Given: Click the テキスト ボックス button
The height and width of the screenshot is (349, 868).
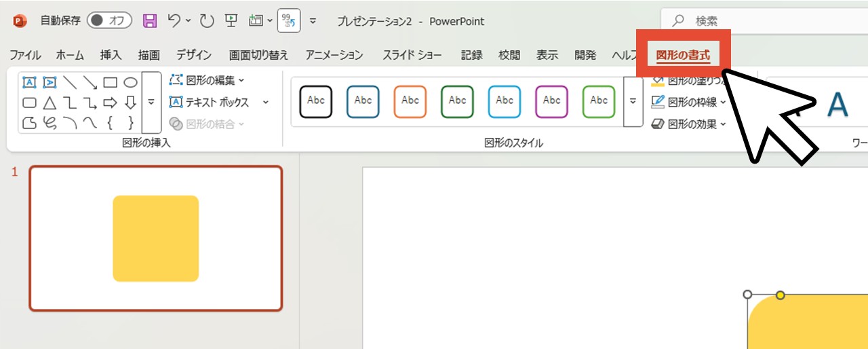Looking at the screenshot, I should [x=209, y=103].
